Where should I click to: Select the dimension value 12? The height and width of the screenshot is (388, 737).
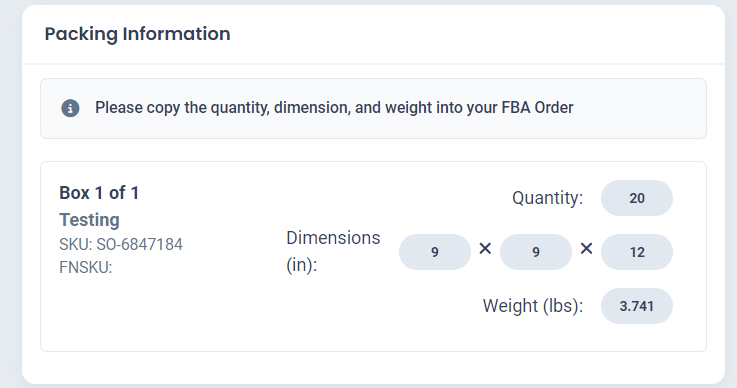tap(636, 252)
